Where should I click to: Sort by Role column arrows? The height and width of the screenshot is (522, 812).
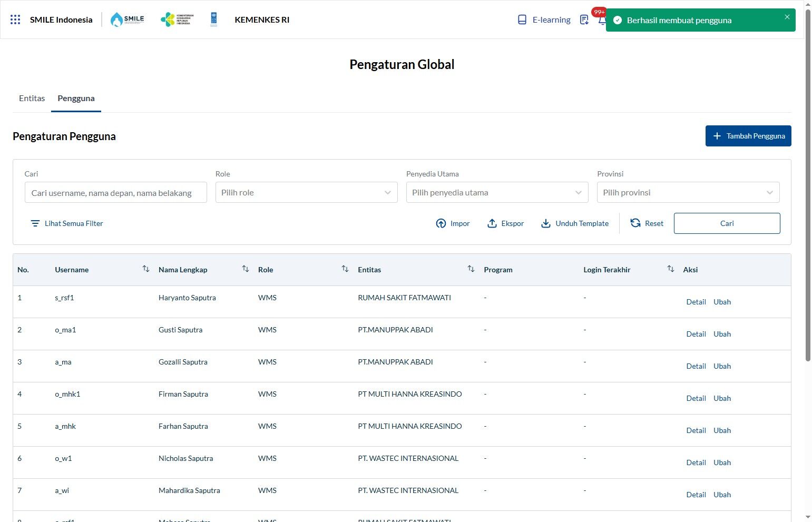coord(345,269)
